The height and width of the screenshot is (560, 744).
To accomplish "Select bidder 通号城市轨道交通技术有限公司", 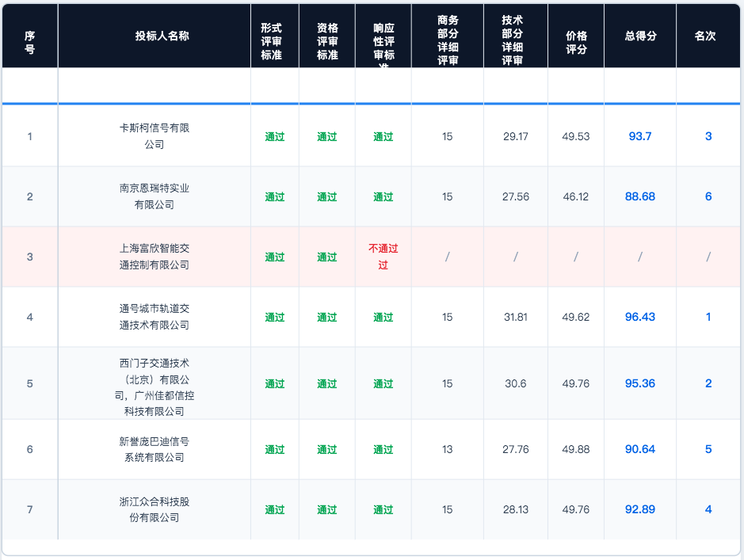I will pos(155,317).
